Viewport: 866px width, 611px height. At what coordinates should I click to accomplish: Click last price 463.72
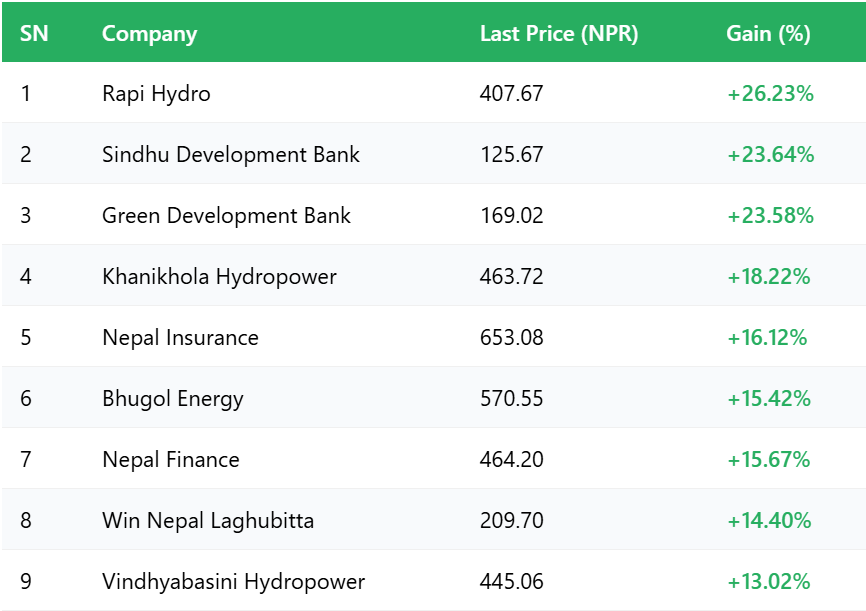tap(511, 276)
